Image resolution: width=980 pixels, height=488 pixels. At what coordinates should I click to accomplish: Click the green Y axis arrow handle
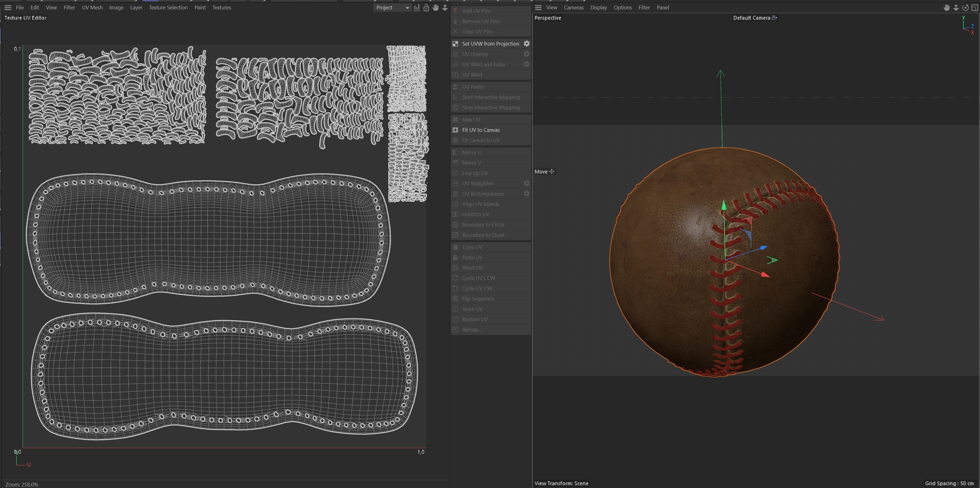pyautogui.click(x=724, y=206)
